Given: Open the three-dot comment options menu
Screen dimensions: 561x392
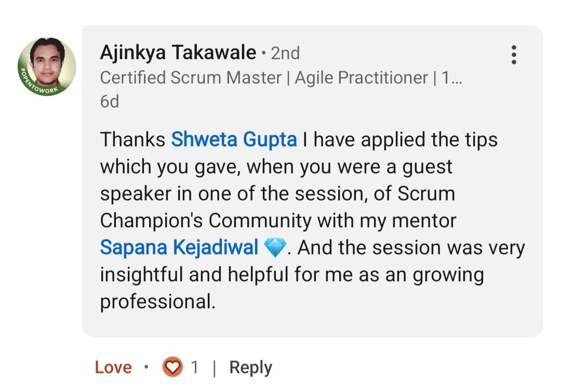Looking at the screenshot, I should [513, 55].
